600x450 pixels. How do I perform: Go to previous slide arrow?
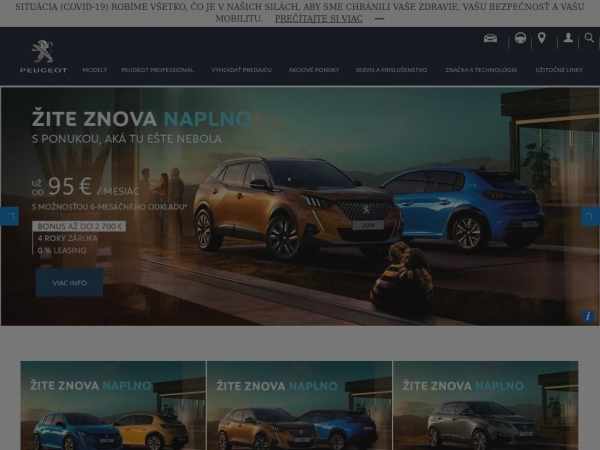10,216
